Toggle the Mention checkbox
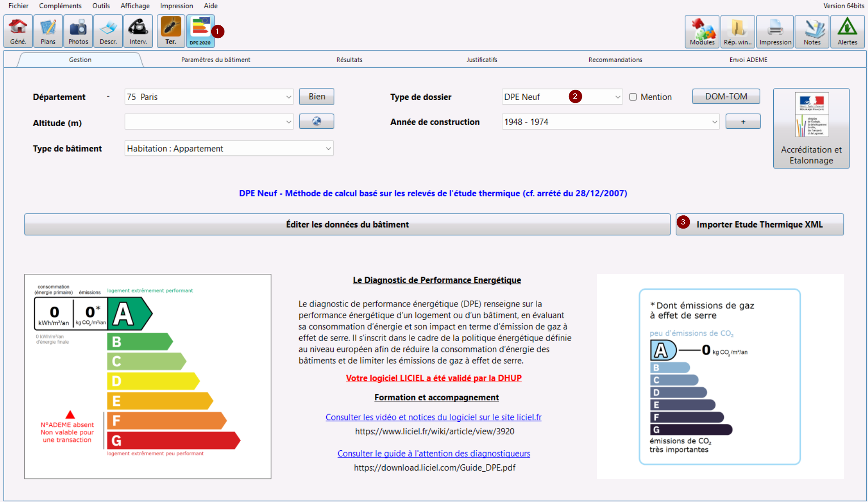The width and height of the screenshot is (868, 502). [633, 97]
